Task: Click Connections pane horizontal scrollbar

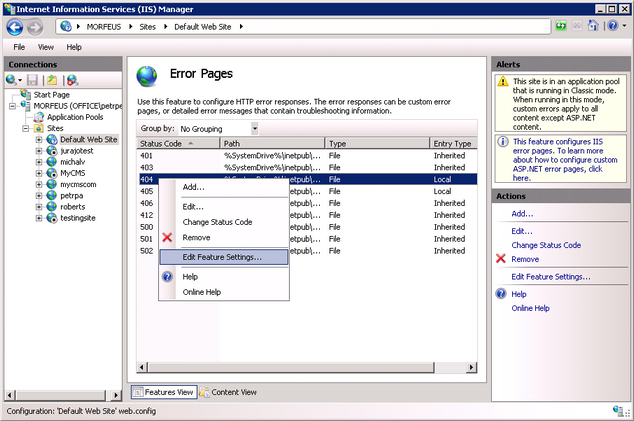Action: pos(61,395)
